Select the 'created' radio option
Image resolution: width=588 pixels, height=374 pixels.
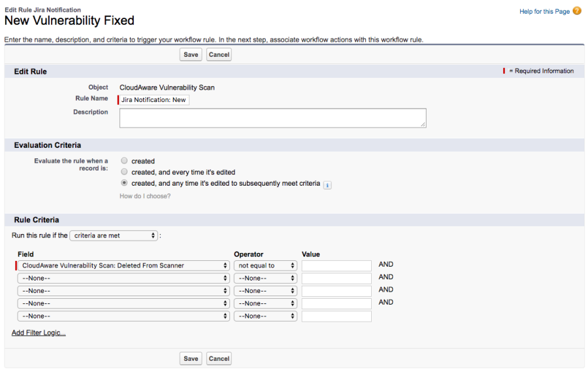coord(124,161)
